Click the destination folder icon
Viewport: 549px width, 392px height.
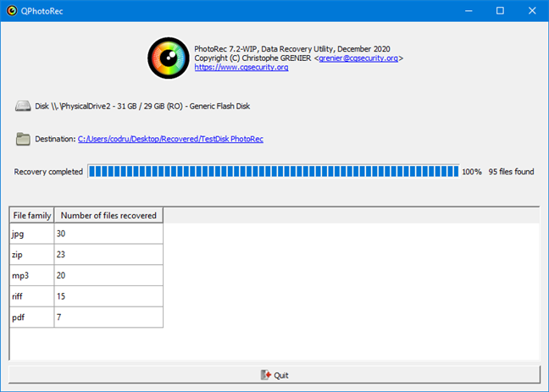22,138
